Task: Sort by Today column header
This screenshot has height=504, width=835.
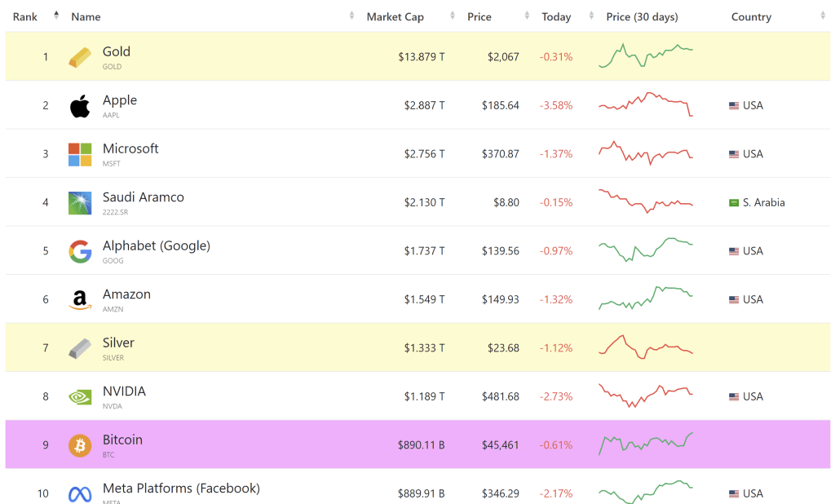Action: coord(556,16)
